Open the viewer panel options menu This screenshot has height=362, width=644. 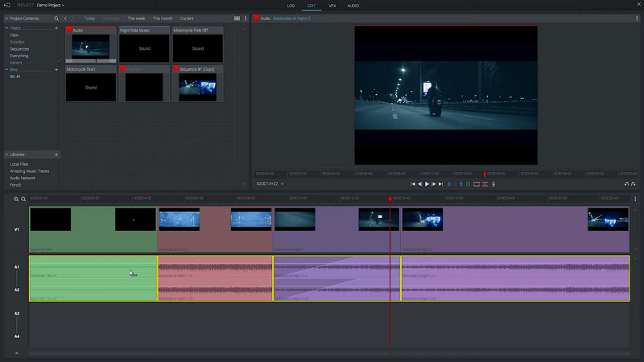point(637,19)
